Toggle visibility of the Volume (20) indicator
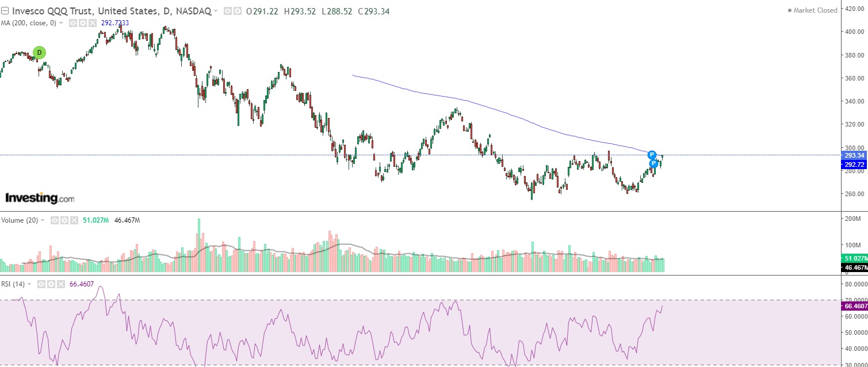The height and width of the screenshot is (367, 868). click(55, 220)
